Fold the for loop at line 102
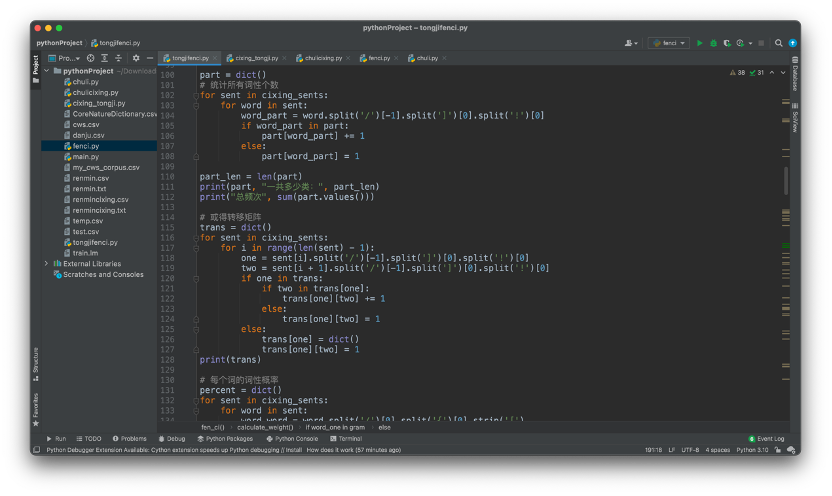 click(x=196, y=95)
